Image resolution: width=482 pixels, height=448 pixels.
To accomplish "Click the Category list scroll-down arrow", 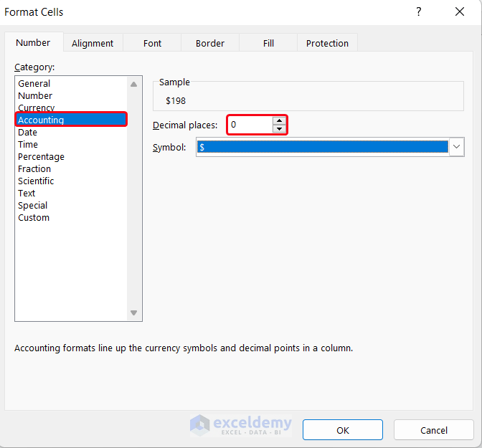I will (x=133, y=313).
